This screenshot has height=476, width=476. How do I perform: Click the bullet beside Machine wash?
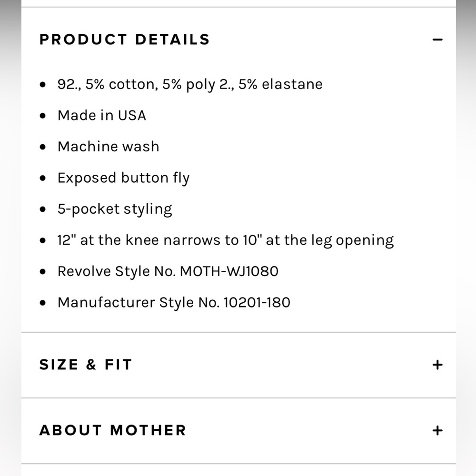pos(42,147)
